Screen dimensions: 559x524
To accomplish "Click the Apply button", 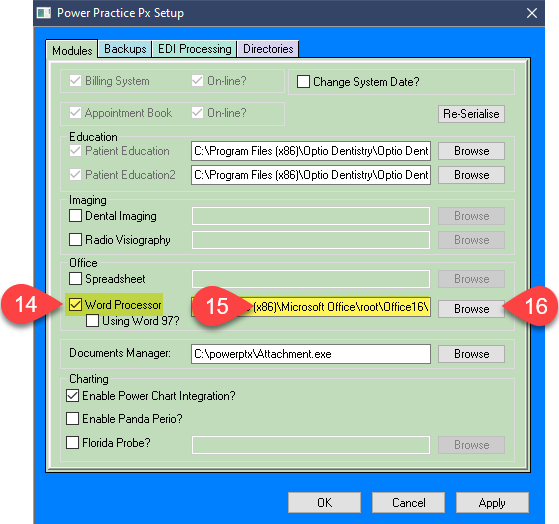I will (492, 503).
